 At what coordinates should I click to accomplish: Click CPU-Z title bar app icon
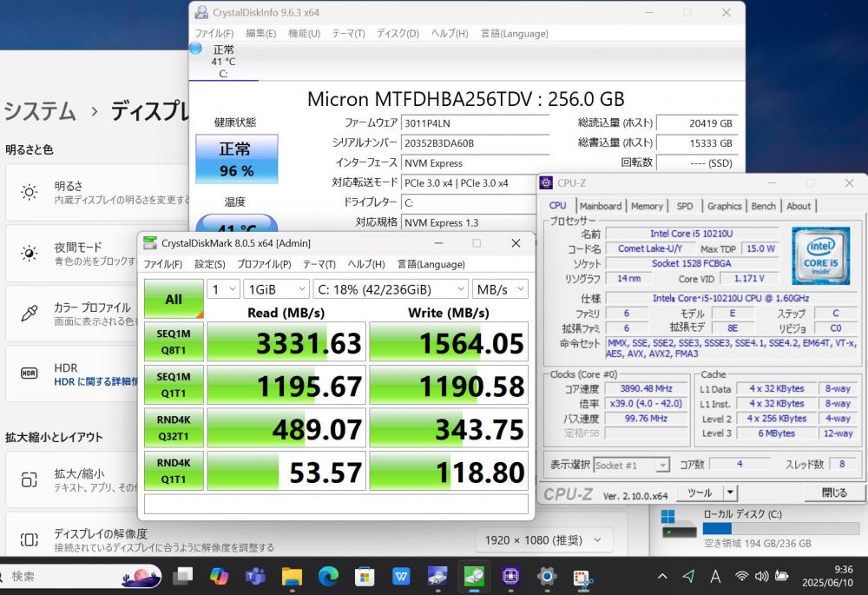pos(546,182)
